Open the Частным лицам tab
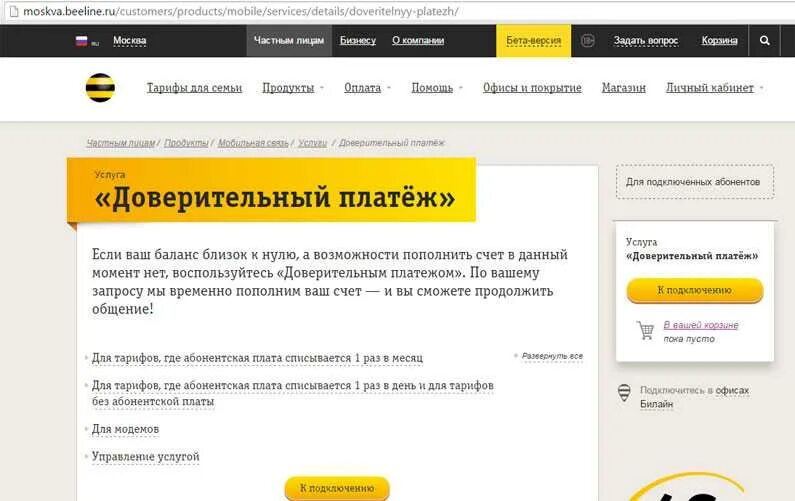The height and width of the screenshot is (501, 795). click(x=289, y=41)
